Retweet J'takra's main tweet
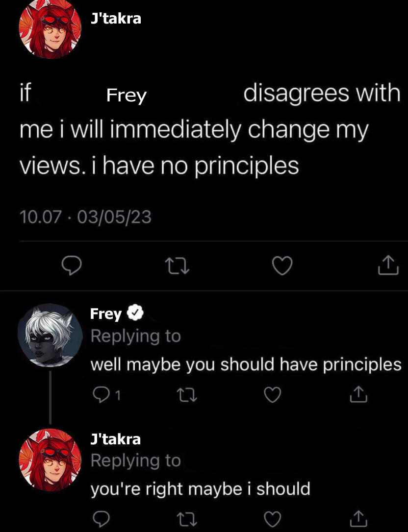The width and height of the screenshot is (408, 532). [x=178, y=266]
